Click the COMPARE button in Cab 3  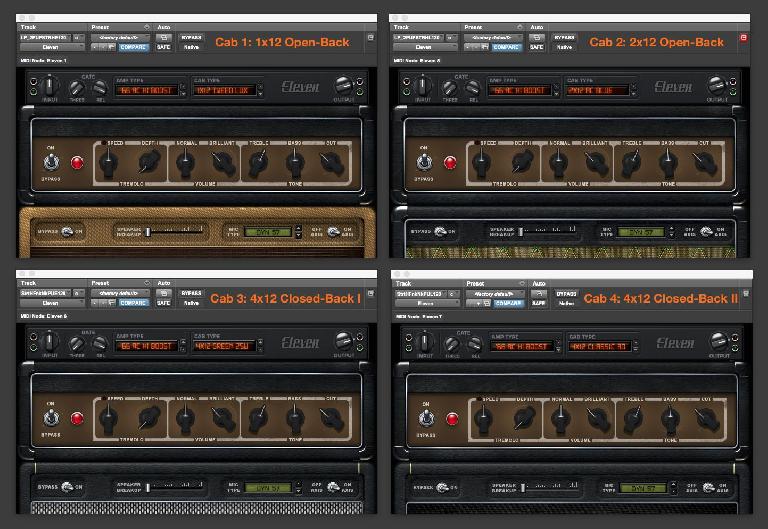[133, 303]
